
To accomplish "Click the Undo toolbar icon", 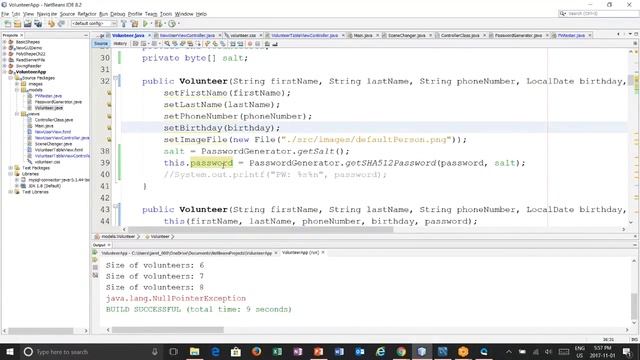I will (51, 24).
